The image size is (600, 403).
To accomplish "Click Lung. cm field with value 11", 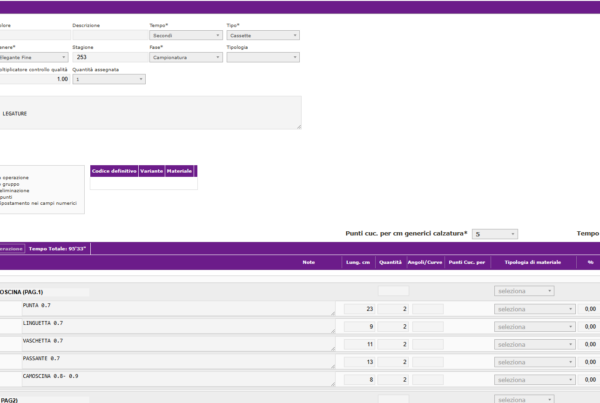I will coord(359,344).
